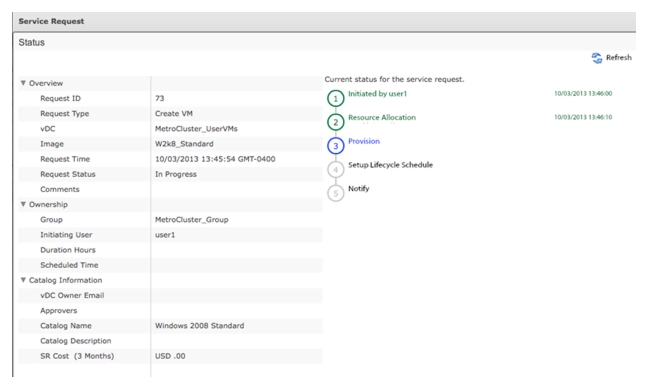
Task: Click step 1 circle icon
Action: (336, 99)
